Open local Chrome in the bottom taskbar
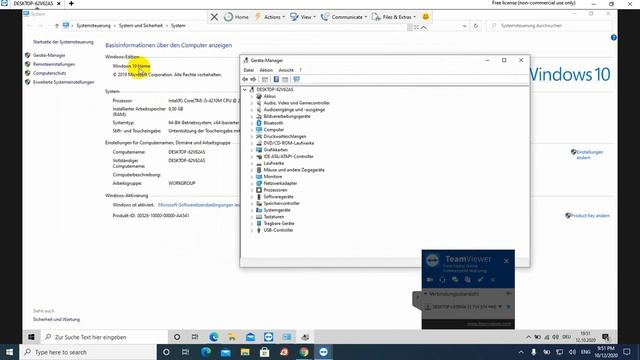640x360 pixels. pyautogui.click(x=304, y=352)
